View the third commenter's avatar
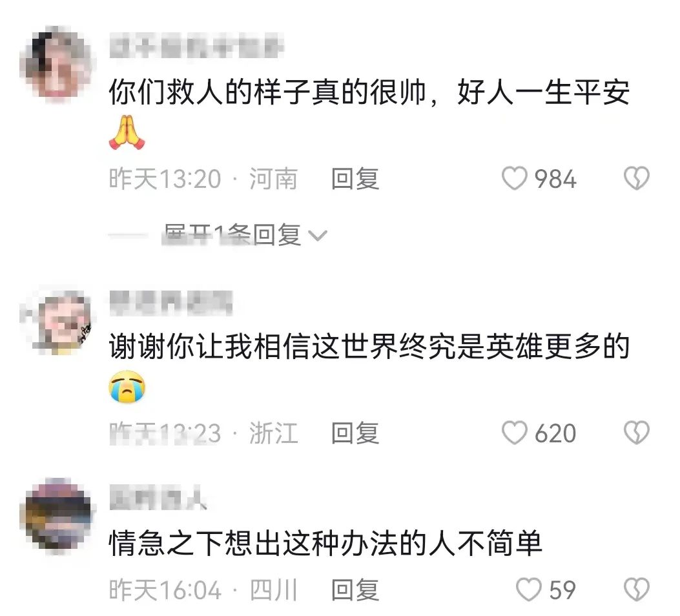The width and height of the screenshot is (680, 616). point(57,516)
